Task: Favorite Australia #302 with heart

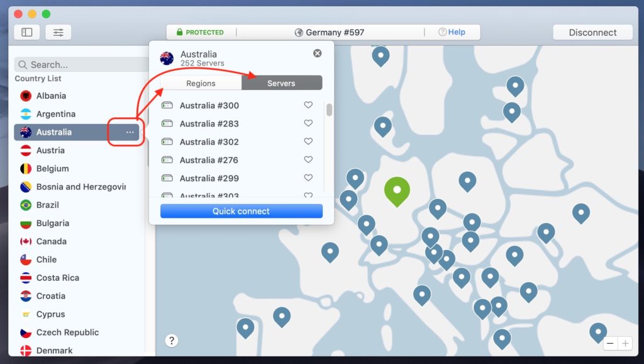Action: point(308,141)
